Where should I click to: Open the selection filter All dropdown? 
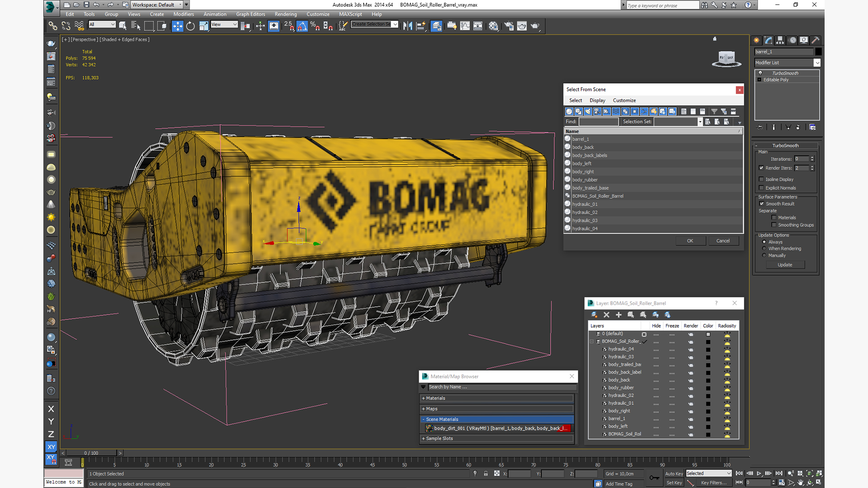click(102, 24)
